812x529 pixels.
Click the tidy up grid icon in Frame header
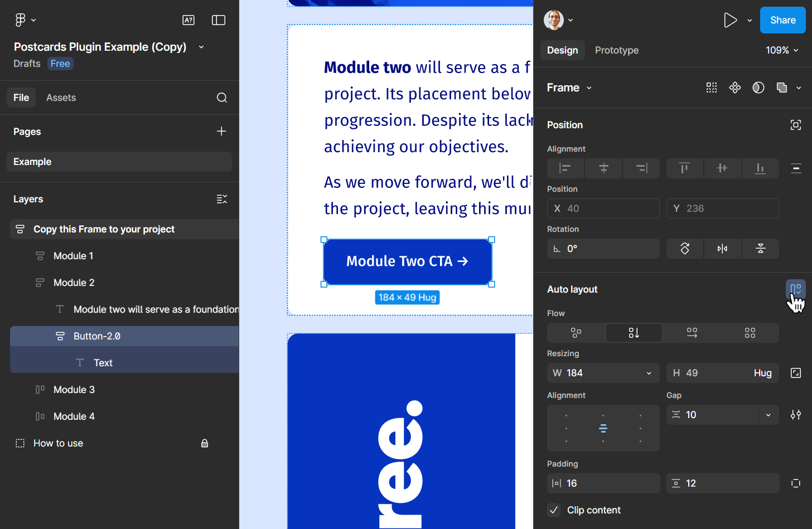pyautogui.click(x=712, y=88)
